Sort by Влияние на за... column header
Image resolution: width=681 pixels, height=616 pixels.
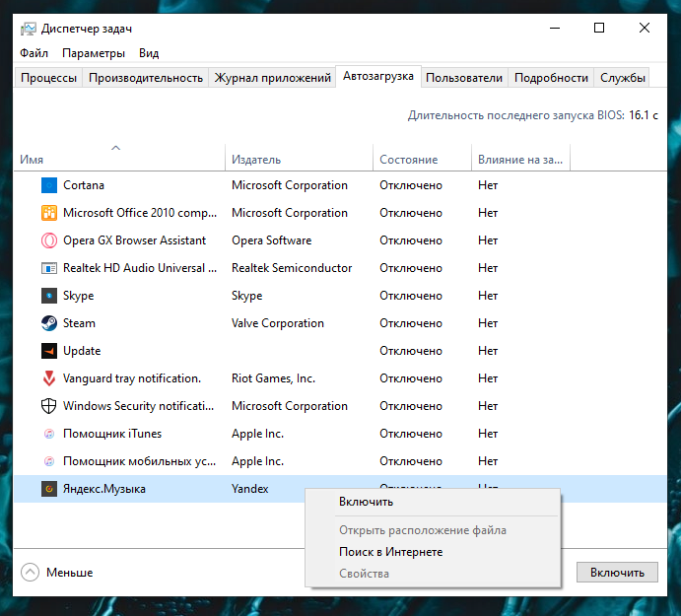tap(520, 158)
